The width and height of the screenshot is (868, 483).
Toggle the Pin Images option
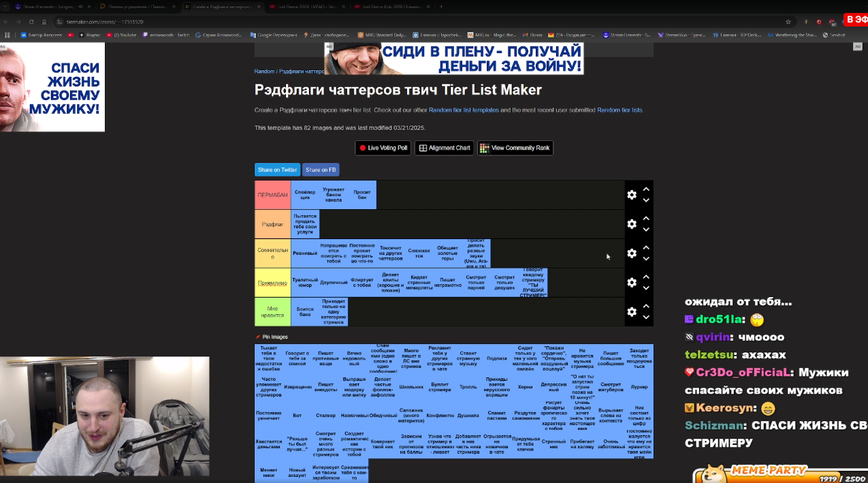(x=272, y=337)
